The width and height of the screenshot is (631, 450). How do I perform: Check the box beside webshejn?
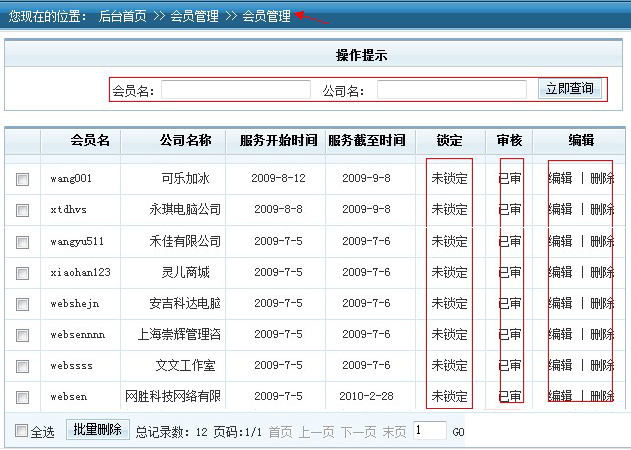[22, 304]
